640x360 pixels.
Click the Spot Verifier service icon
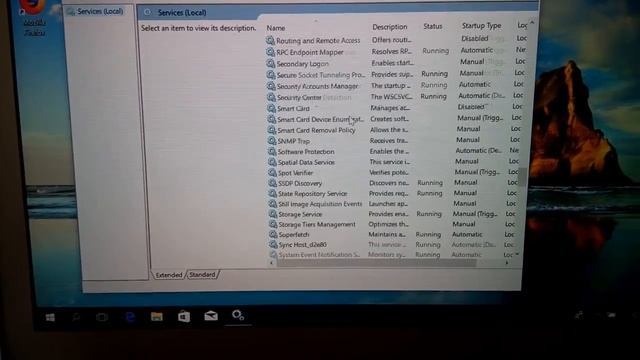(x=272, y=173)
